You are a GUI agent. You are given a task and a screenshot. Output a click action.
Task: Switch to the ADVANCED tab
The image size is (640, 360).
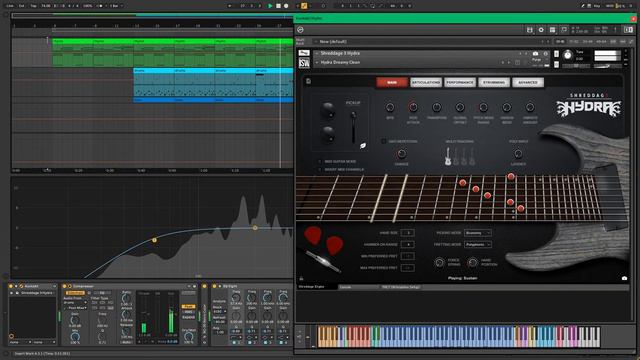(528, 82)
